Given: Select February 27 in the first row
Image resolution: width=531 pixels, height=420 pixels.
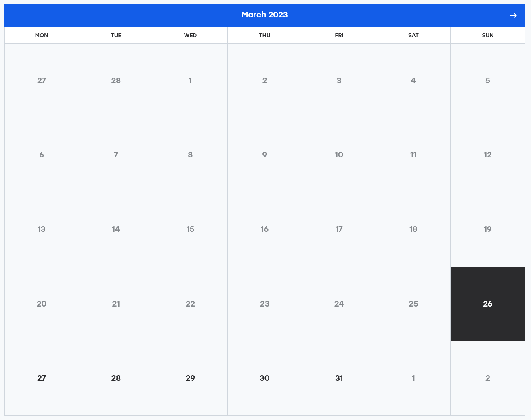Looking at the screenshot, I should pyautogui.click(x=42, y=80).
